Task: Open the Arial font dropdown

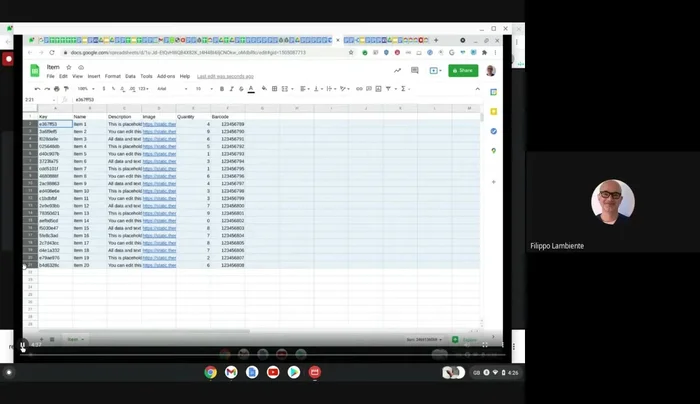Action: coord(172,89)
